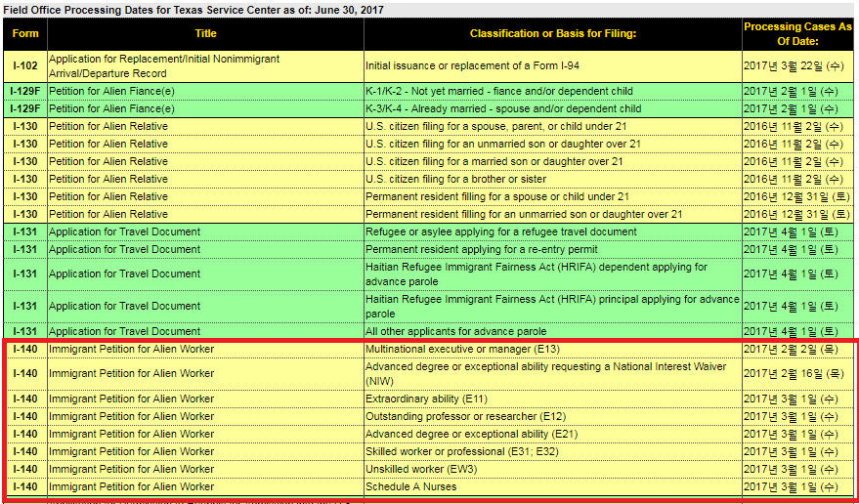Click 'Initial issuance or replacement of a Form I-94'
Screen dimensions: 859x504
tap(472, 65)
